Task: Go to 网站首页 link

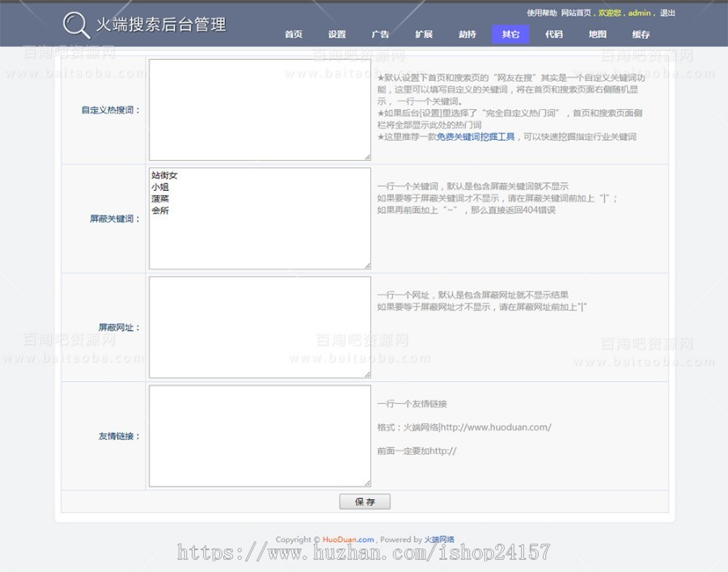Action: [x=576, y=13]
